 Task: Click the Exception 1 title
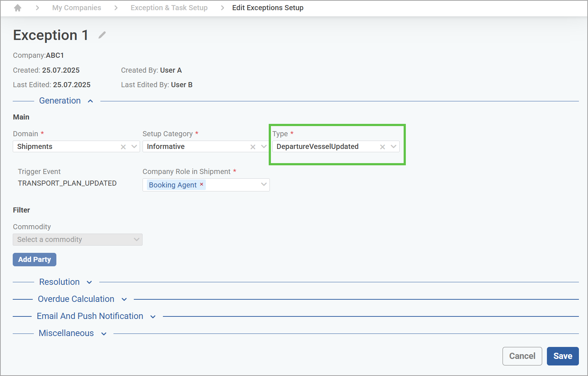coord(51,35)
